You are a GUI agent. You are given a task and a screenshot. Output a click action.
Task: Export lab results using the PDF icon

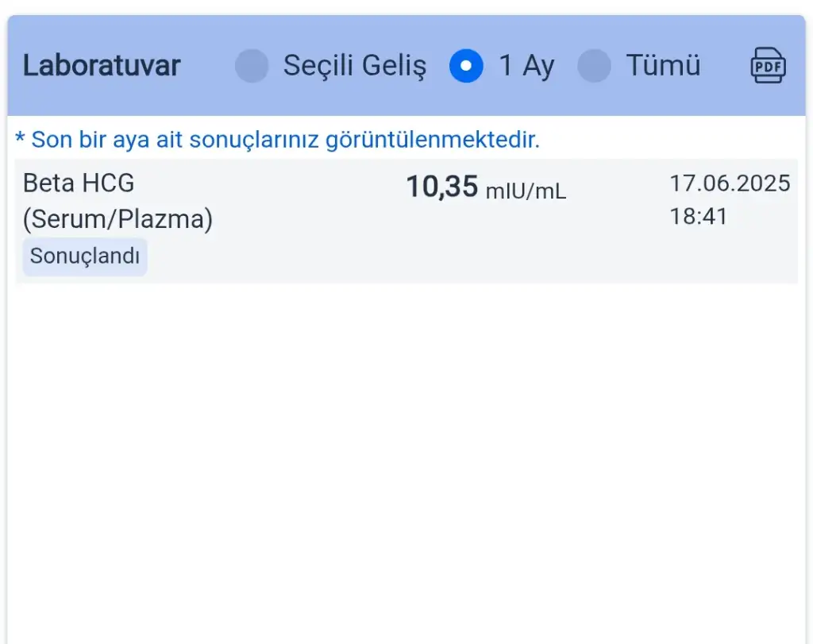[x=768, y=66]
